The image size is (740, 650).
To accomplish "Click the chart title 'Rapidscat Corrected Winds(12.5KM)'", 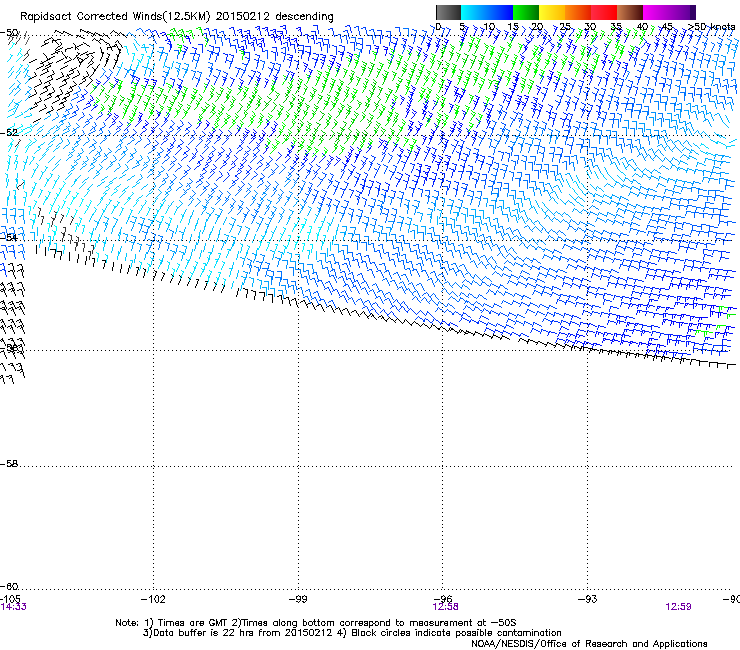I will [x=115, y=16].
